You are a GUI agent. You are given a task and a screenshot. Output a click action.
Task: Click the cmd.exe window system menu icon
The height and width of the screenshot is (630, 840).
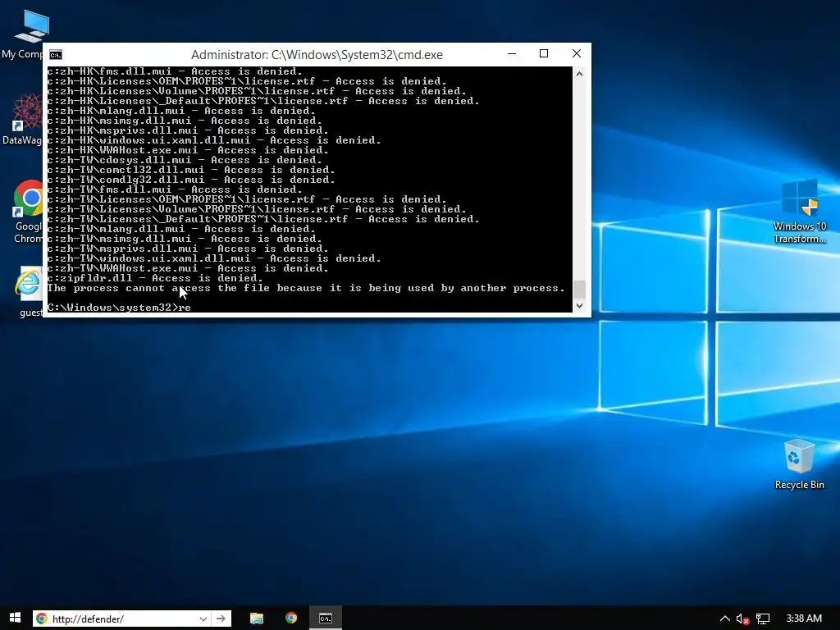pyautogui.click(x=56, y=55)
